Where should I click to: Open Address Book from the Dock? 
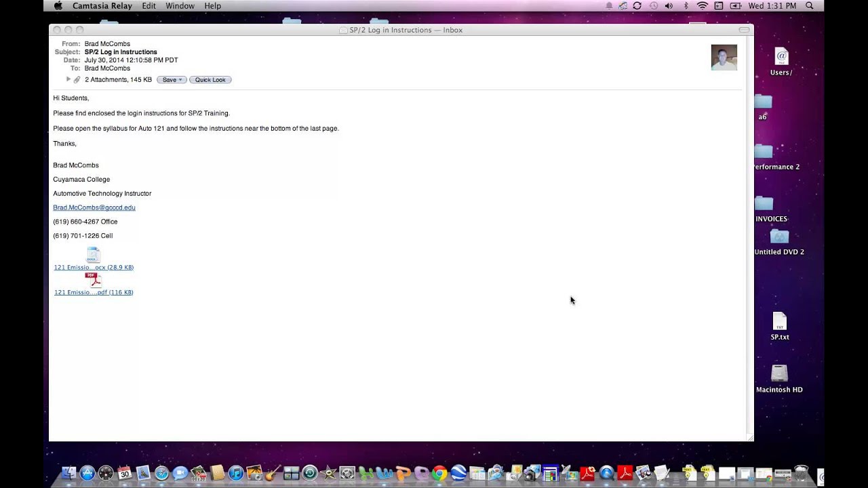click(x=217, y=473)
